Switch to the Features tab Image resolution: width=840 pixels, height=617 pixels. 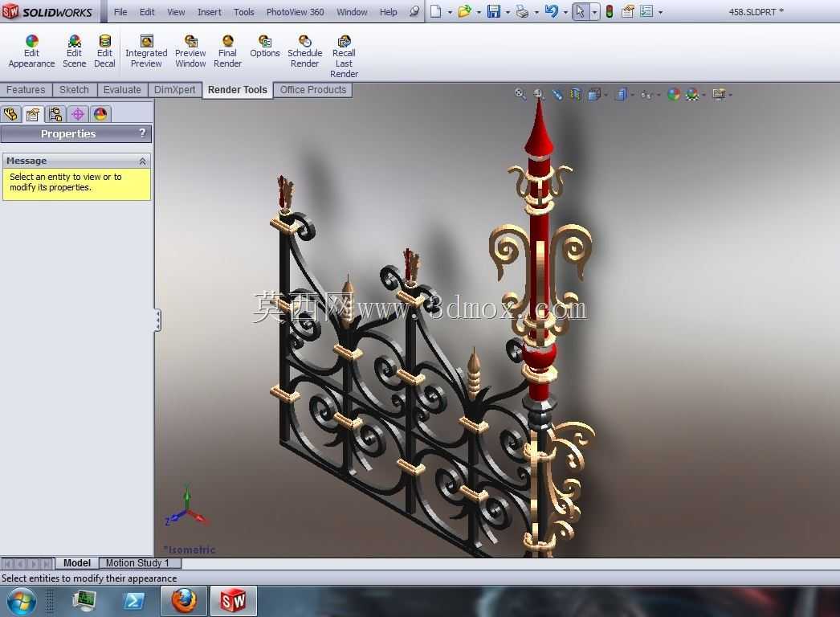(26, 89)
